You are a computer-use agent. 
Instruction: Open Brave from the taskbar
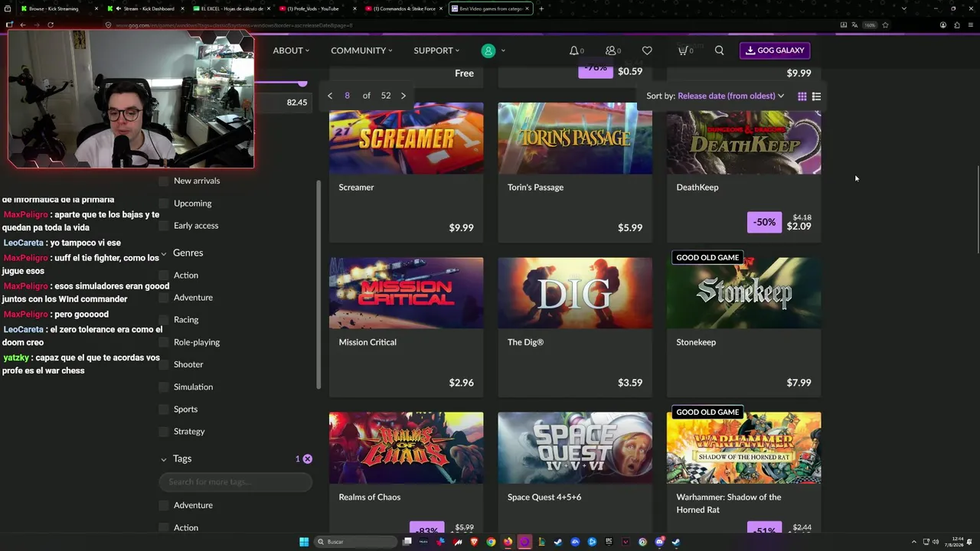(x=474, y=542)
